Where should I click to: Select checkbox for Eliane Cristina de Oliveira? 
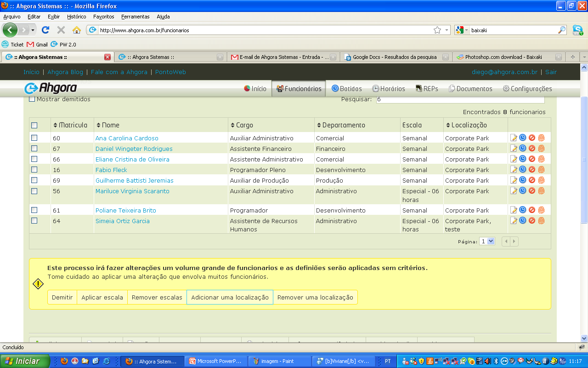[34, 159]
